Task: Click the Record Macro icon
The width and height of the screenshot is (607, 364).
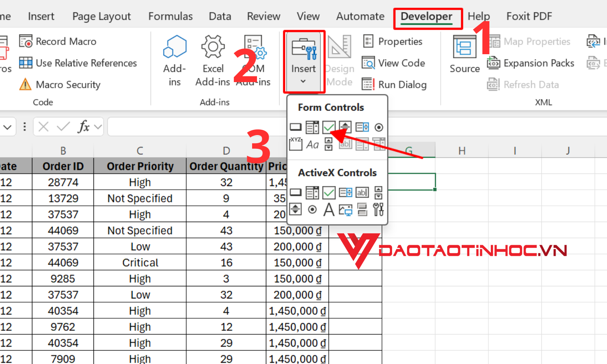Action: [25, 41]
